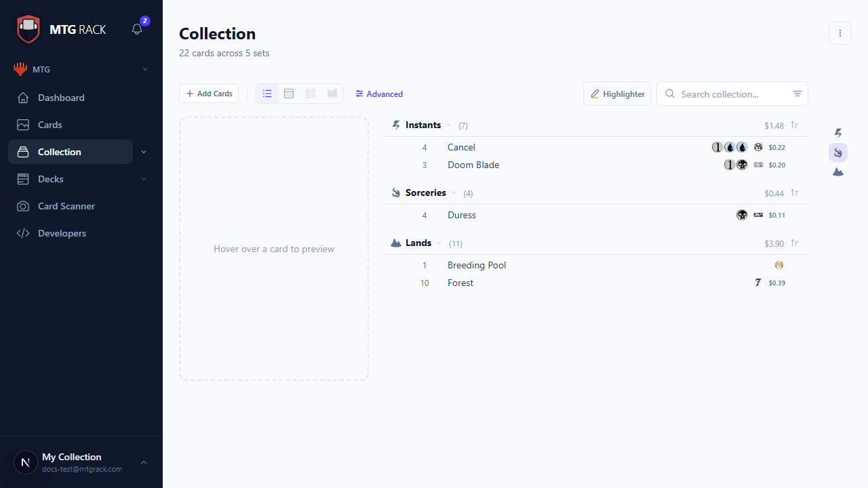Collapse the Sorceries section
This screenshot has width=868, height=488.
pyautogui.click(x=454, y=192)
